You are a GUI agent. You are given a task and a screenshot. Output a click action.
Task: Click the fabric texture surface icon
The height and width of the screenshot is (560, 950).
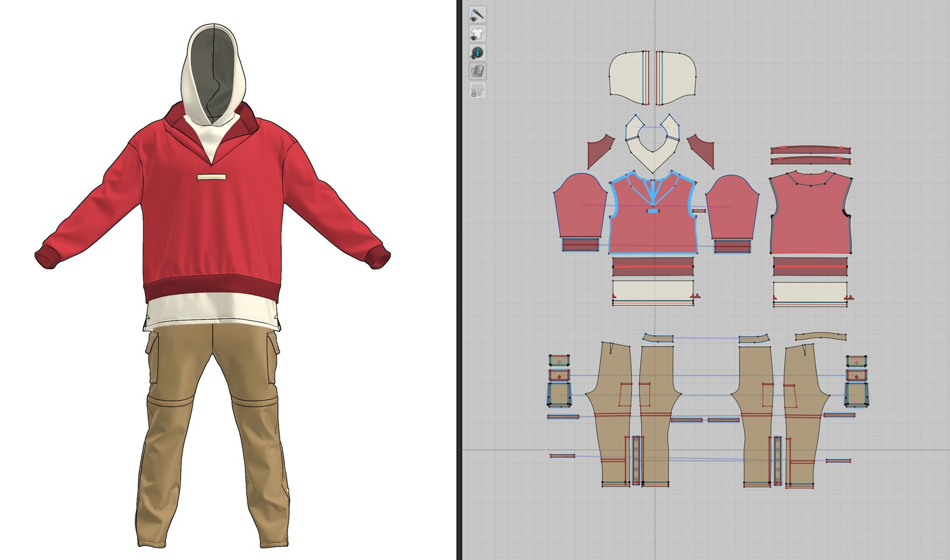[477, 71]
